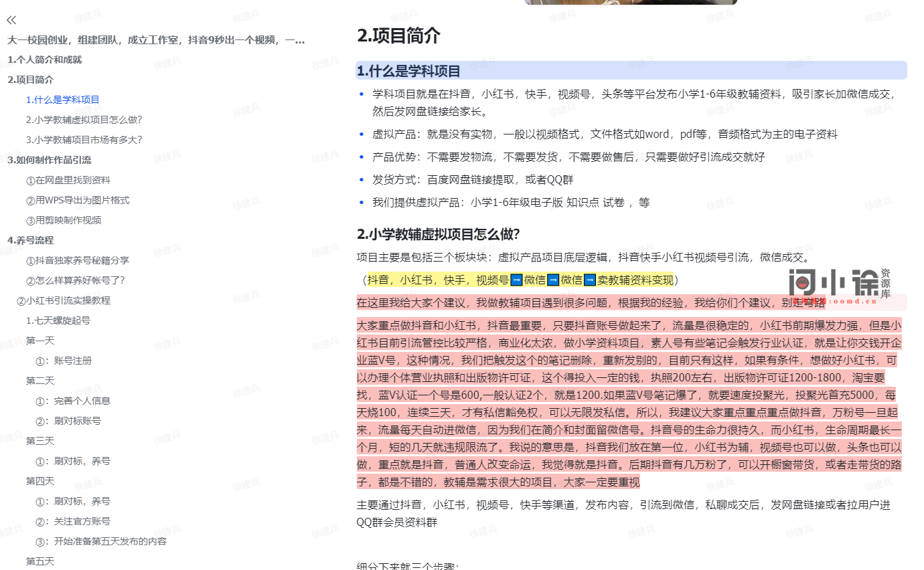The width and height of the screenshot is (924, 570).
Task: Jump to ①：账号注册 outline entry
Action: (64, 361)
